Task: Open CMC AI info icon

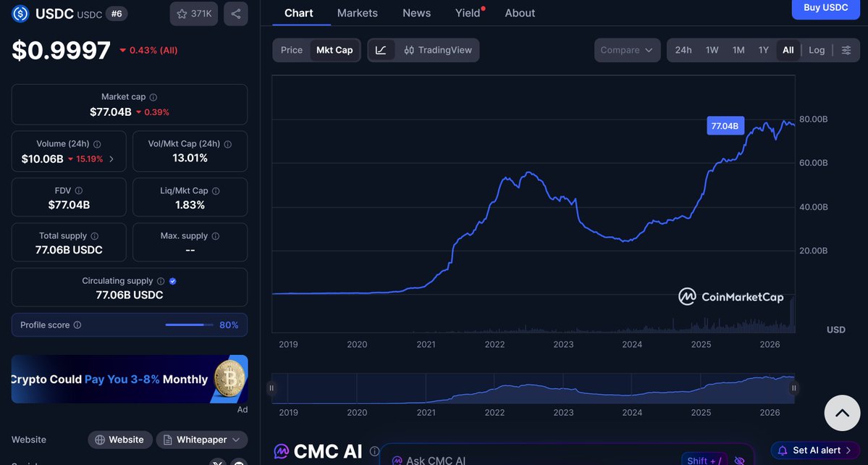Action: (x=375, y=451)
